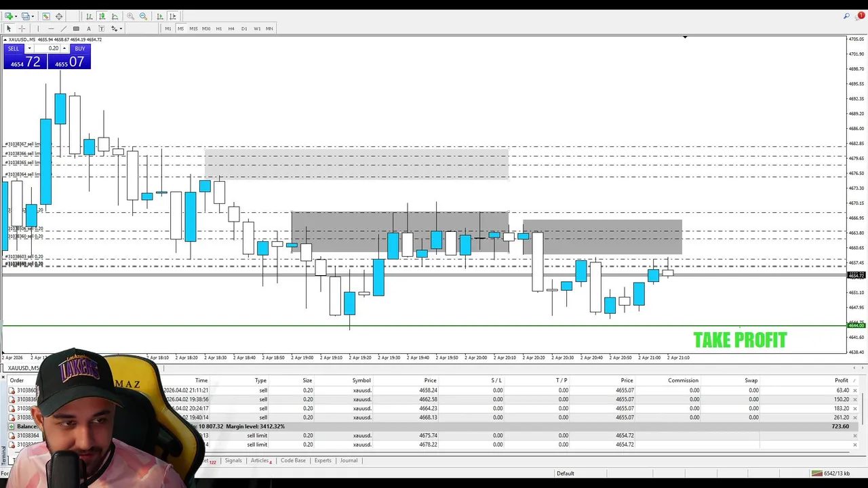Sort orders by Symbol column
The height and width of the screenshot is (488, 868).
(361, 380)
